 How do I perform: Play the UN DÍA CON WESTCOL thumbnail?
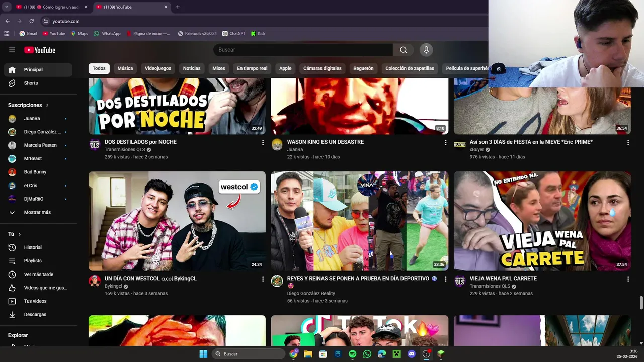point(177,221)
